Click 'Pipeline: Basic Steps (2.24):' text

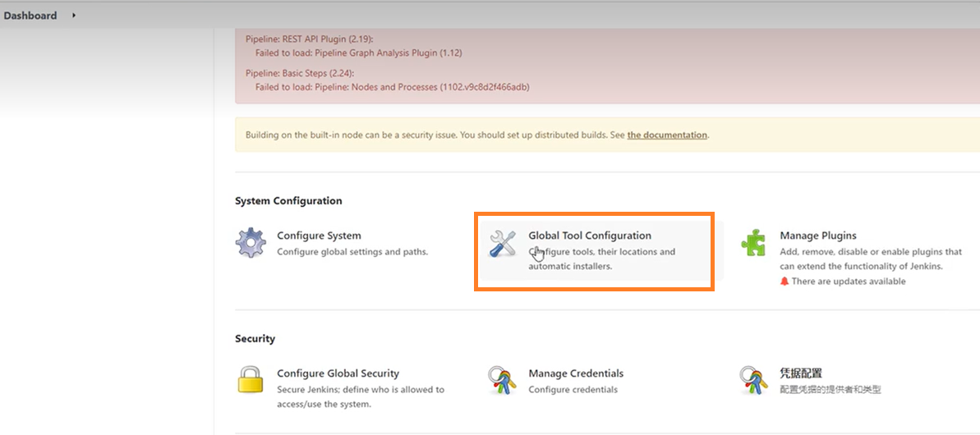[300, 73]
